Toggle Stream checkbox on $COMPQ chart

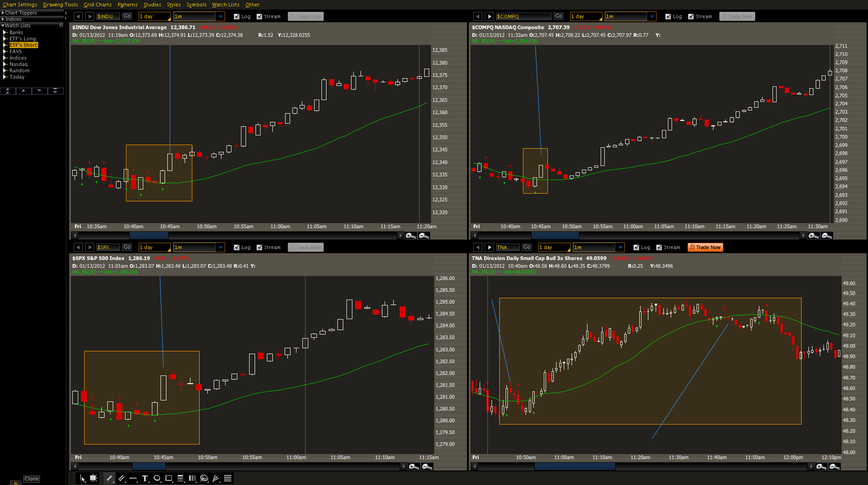tap(691, 16)
